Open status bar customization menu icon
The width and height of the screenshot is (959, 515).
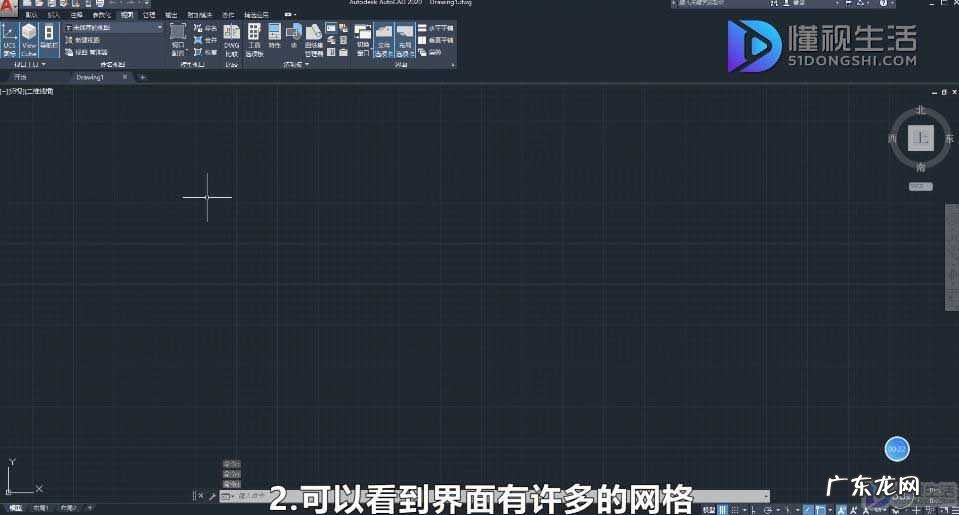[x=955, y=509]
